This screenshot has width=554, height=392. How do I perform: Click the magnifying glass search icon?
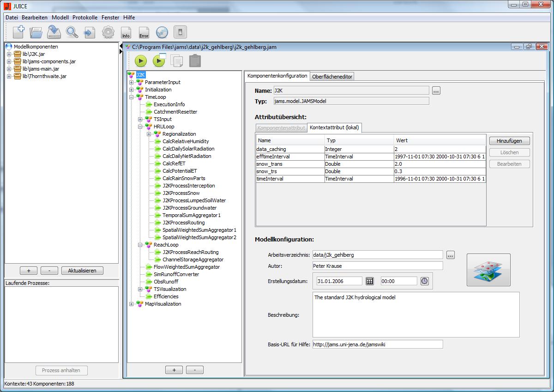[x=72, y=32]
